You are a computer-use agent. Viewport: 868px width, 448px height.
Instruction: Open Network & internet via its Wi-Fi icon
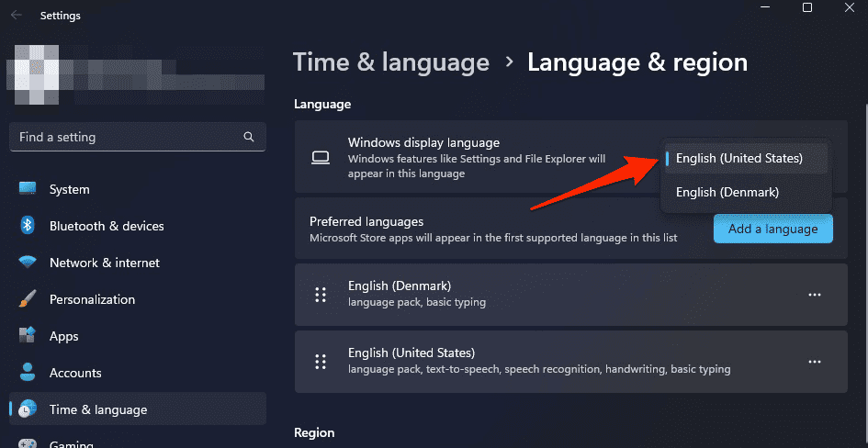28,263
